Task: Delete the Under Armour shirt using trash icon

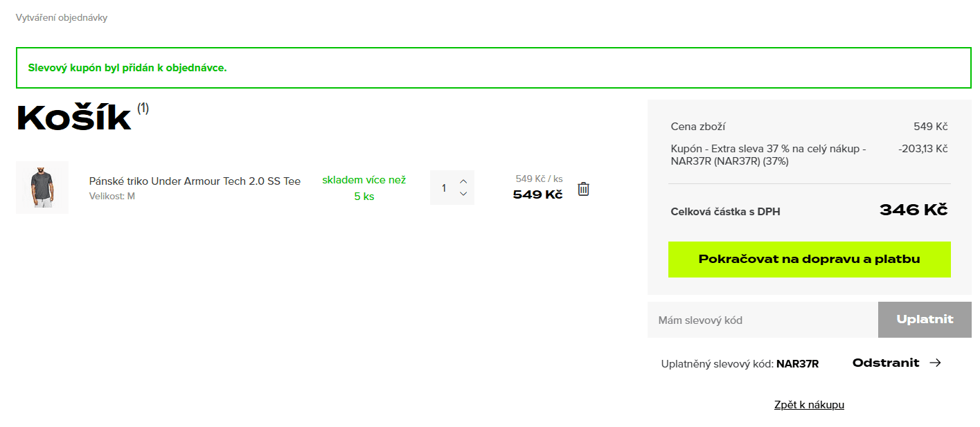Action: 583,189
